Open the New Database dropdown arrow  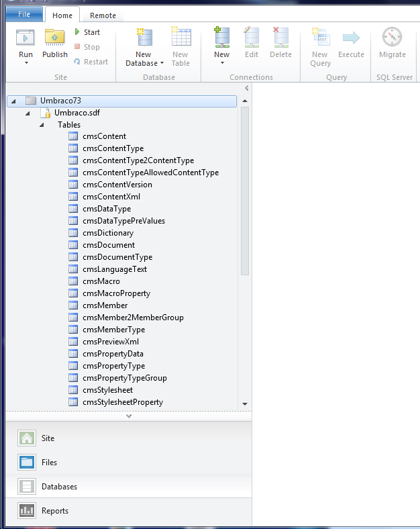tap(162, 63)
